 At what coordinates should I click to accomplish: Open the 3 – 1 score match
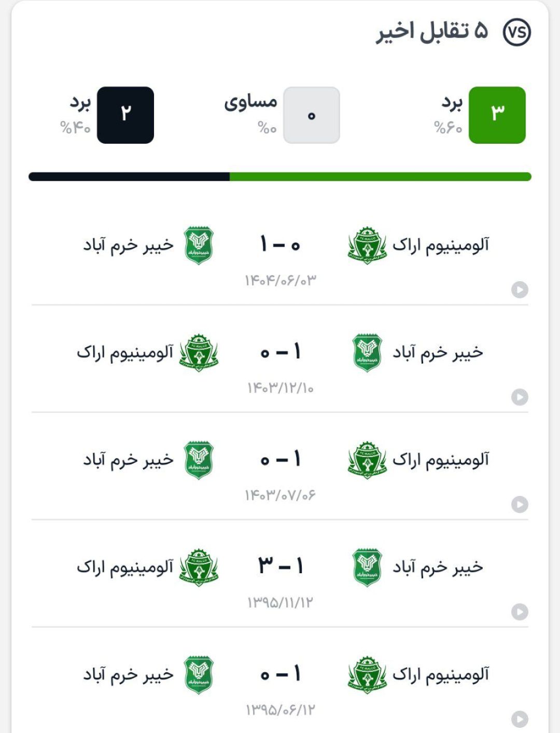pyautogui.click(x=280, y=565)
